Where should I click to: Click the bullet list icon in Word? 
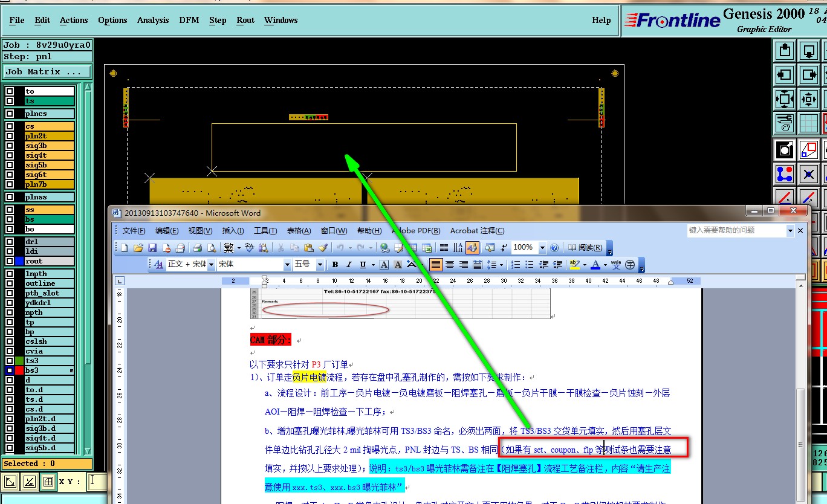(x=530, y=265)
